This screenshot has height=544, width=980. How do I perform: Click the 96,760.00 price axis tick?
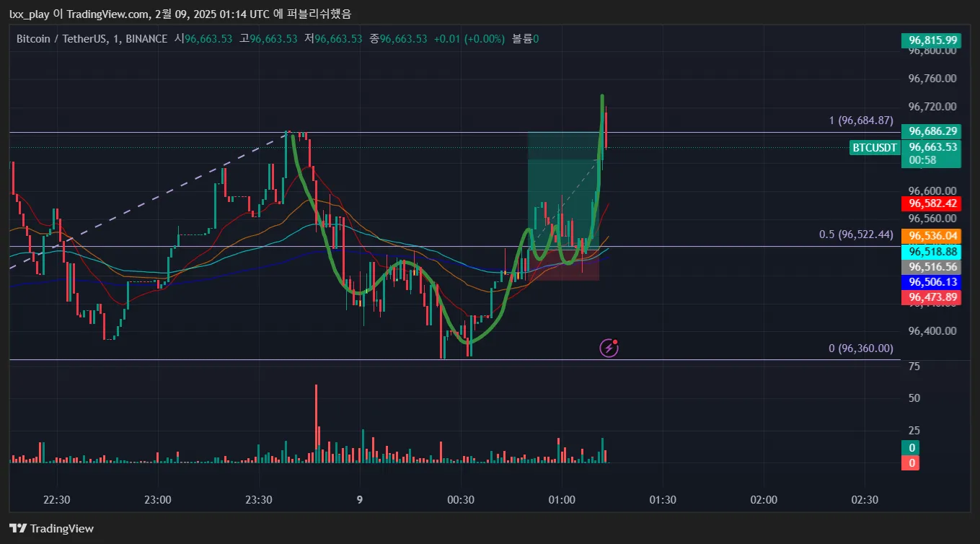(932, 78)
